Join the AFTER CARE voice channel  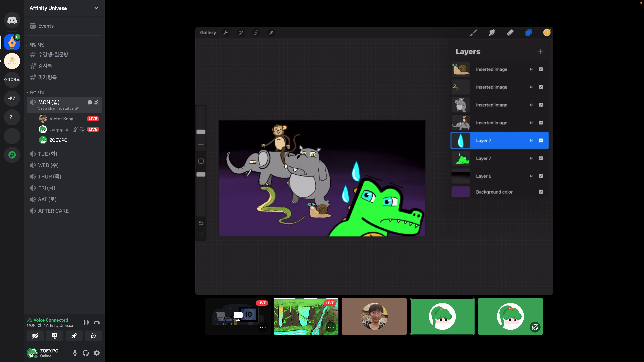click(x=53, y=211)
